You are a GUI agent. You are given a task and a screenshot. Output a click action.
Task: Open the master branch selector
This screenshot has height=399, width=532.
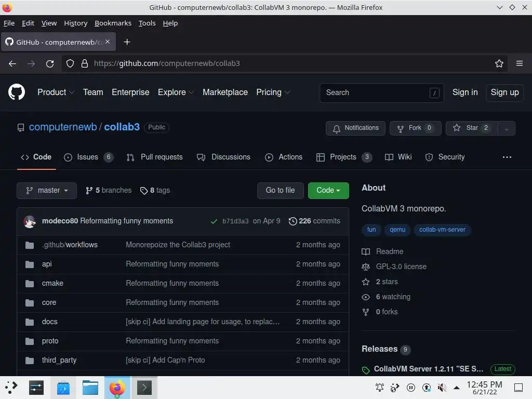click(47, 190)
